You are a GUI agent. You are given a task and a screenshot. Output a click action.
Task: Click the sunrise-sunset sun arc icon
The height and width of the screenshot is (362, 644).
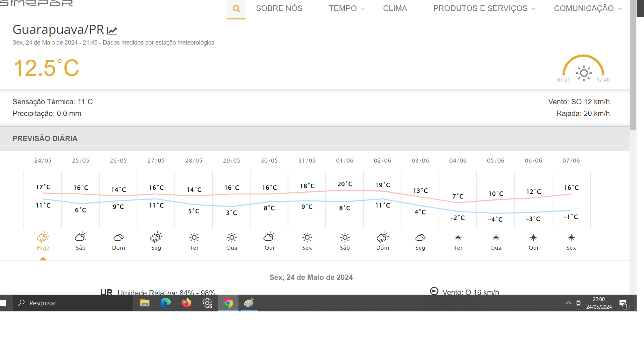(584, 68)
